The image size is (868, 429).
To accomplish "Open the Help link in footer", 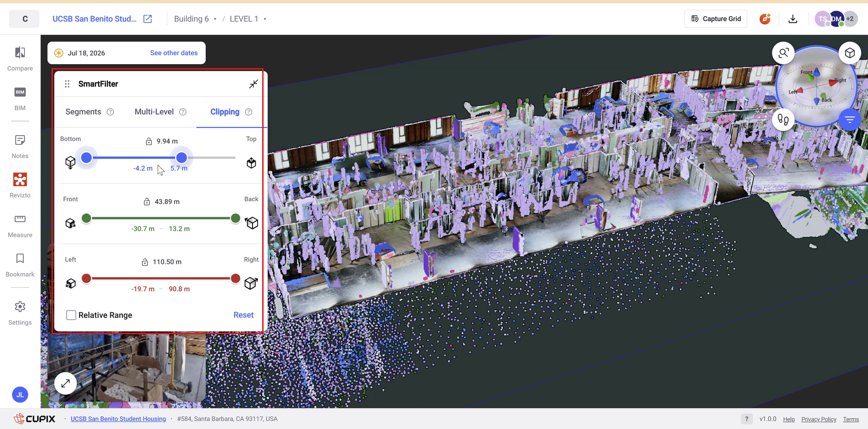I will (x=789, y=420).
